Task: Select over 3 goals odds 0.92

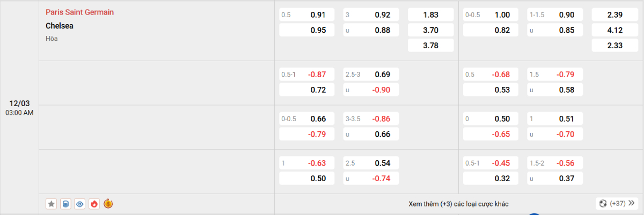Action: coord(371,15)
